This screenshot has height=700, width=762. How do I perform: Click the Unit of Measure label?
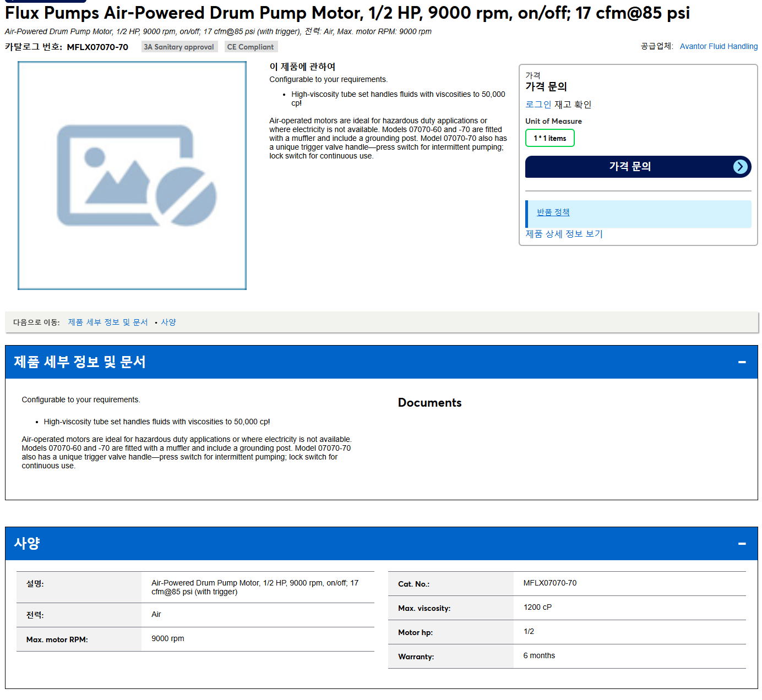coord(553,121)
